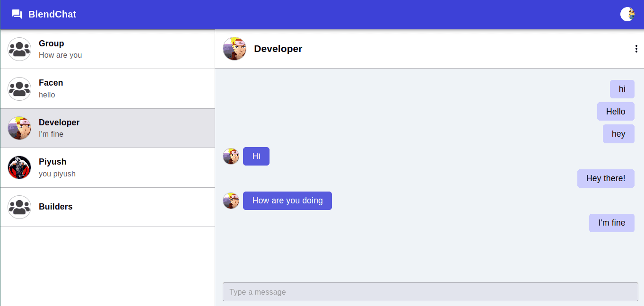Click the Piyush avatar in chat list
Viewport: 644px width, 306px height.
coord(19,167)
